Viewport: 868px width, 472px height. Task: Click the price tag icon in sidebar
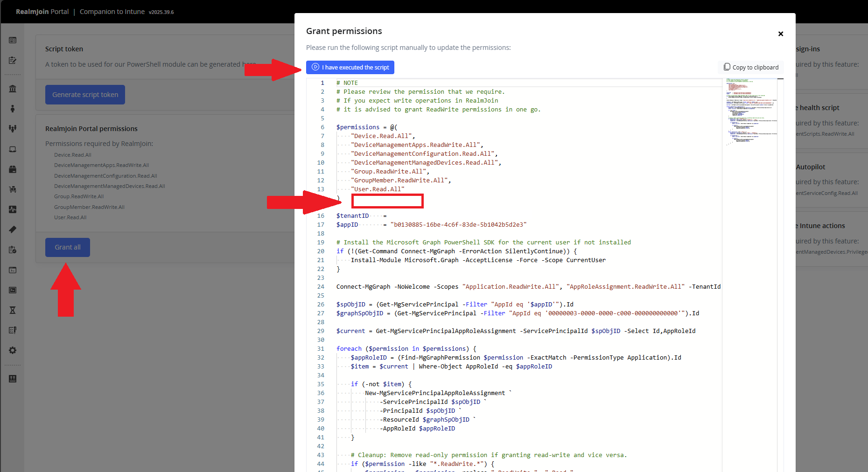[x=13, y=229]
